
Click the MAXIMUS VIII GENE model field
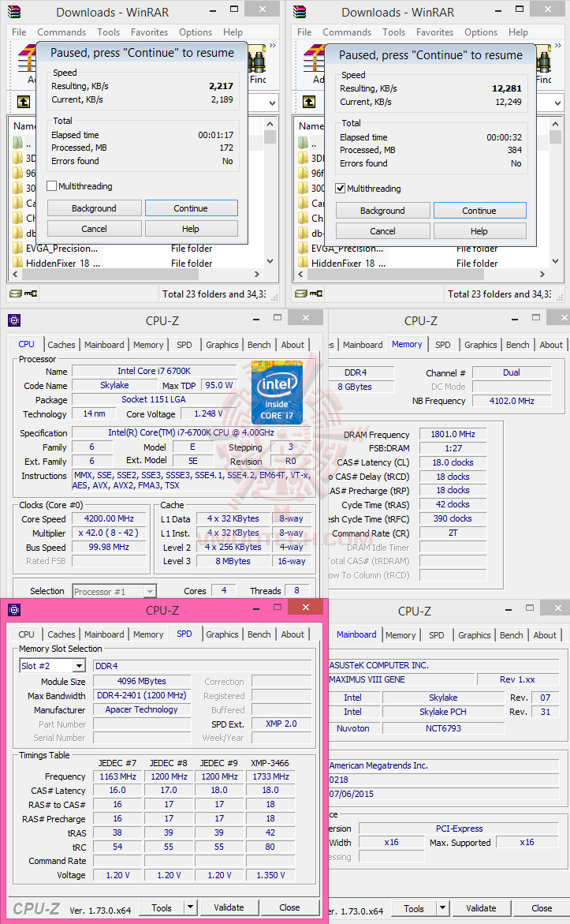(400, 679)
